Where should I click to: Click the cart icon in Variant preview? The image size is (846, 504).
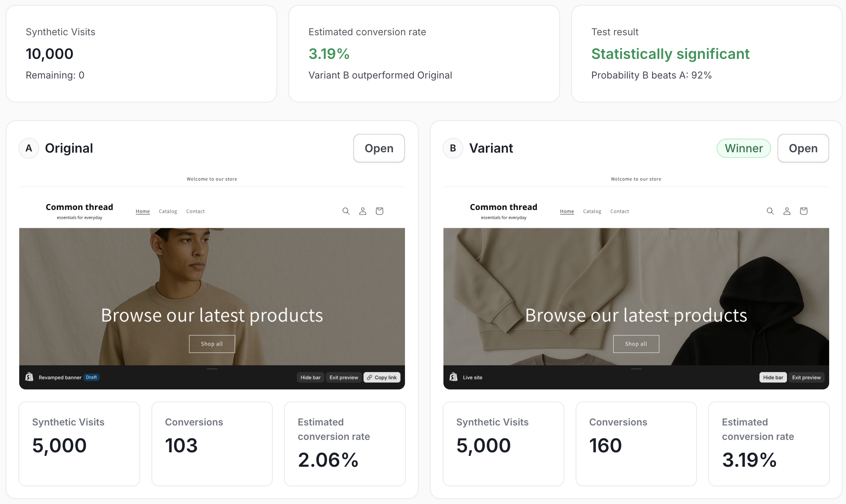pos(803,211)
